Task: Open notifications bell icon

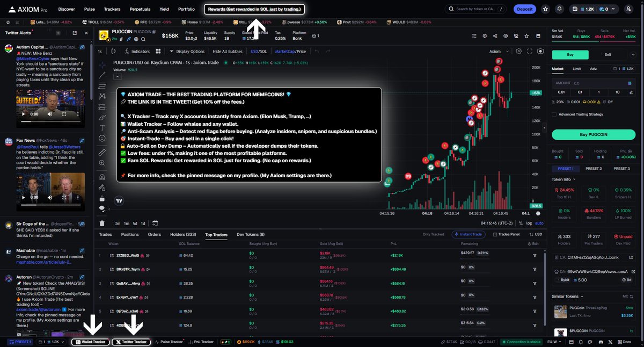Action: (560, 9)
